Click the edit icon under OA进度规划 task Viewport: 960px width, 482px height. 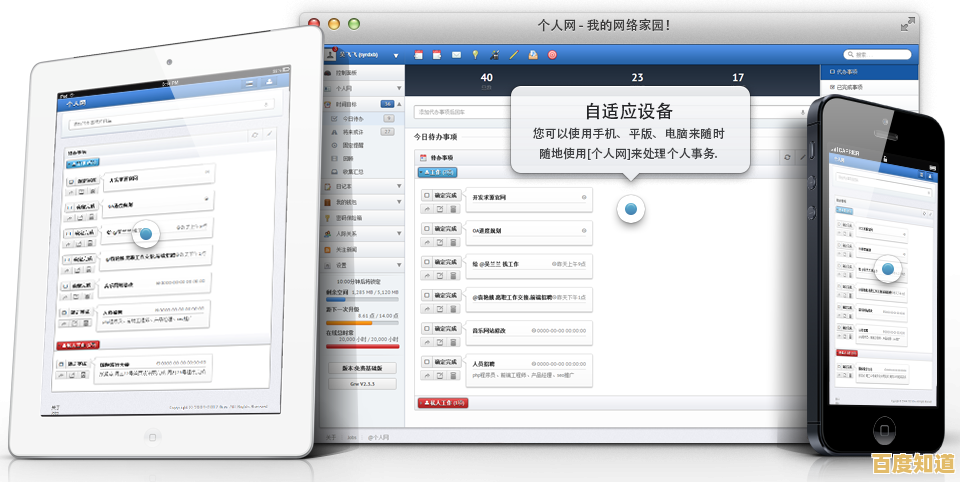coord(440,243)
